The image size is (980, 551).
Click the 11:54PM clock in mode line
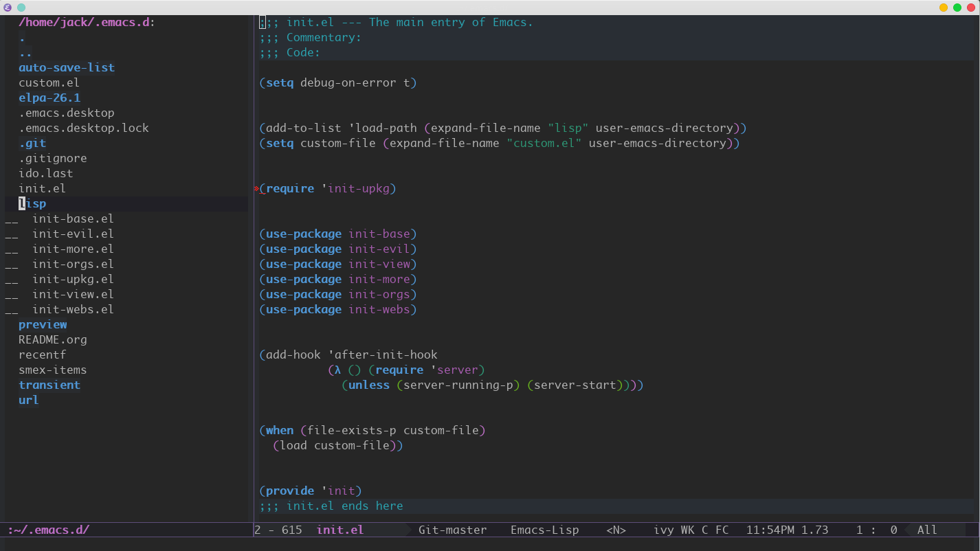coord(770,530)
